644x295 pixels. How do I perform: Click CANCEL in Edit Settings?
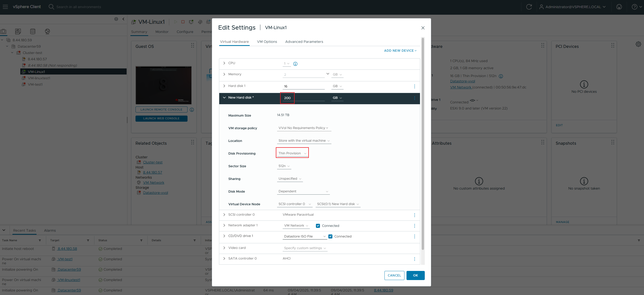click(394, 275)
